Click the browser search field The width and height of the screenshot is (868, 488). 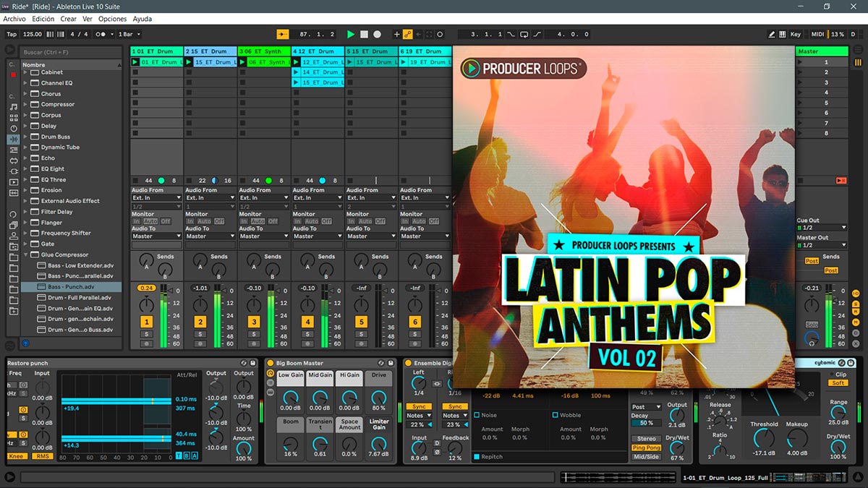click(71, 52)
